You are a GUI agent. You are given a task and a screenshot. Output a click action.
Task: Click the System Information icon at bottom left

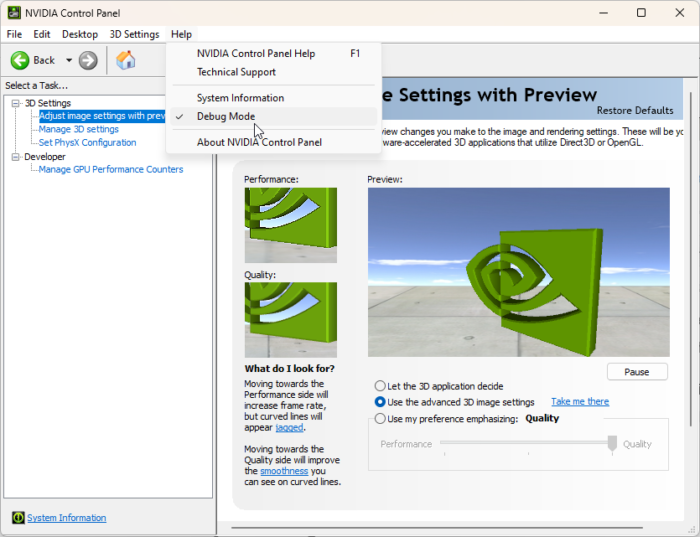(18, 517)
